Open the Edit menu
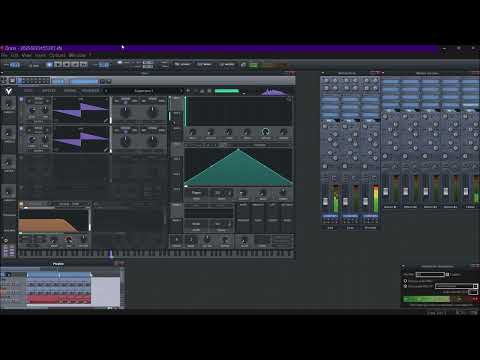Screen dimensions: 480x360 (14, 55)
